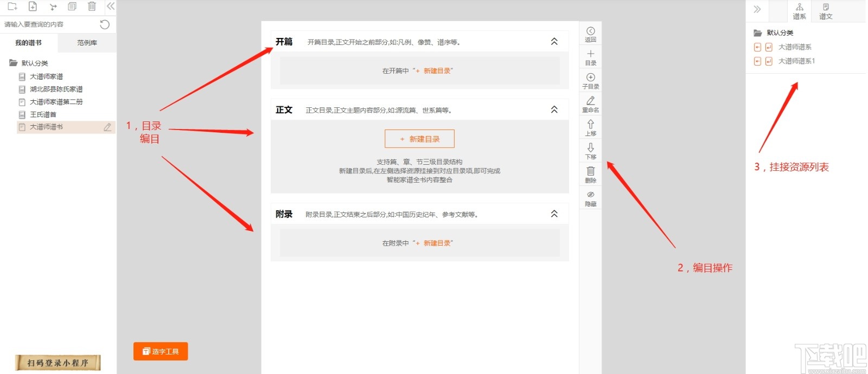Screen dimensions: 868x374
Task: Click return-arrow icon beside 大谱师谱系1
Action: [769, 61]
